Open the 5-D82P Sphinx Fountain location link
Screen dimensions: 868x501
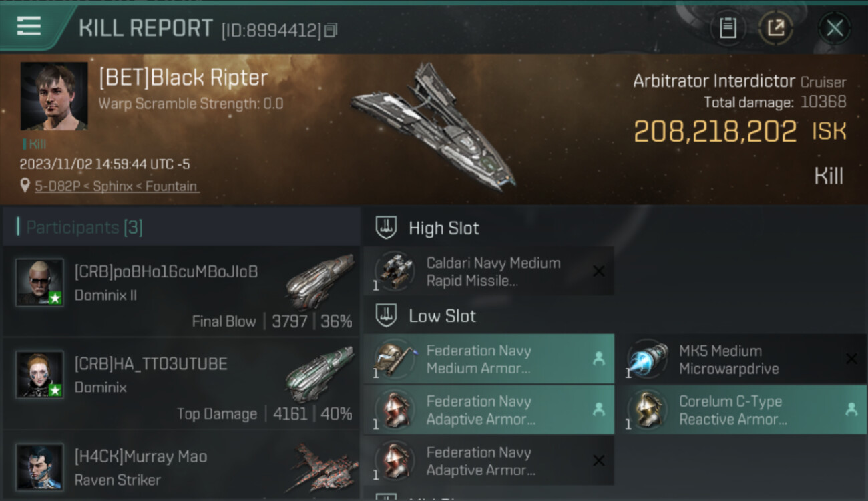(x=117, y=186)
